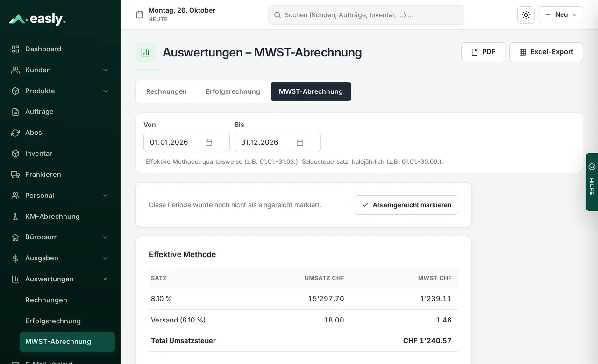598x364 pixels.
Task: Click the Versand (8.10 %) row label
Action: 178,320
